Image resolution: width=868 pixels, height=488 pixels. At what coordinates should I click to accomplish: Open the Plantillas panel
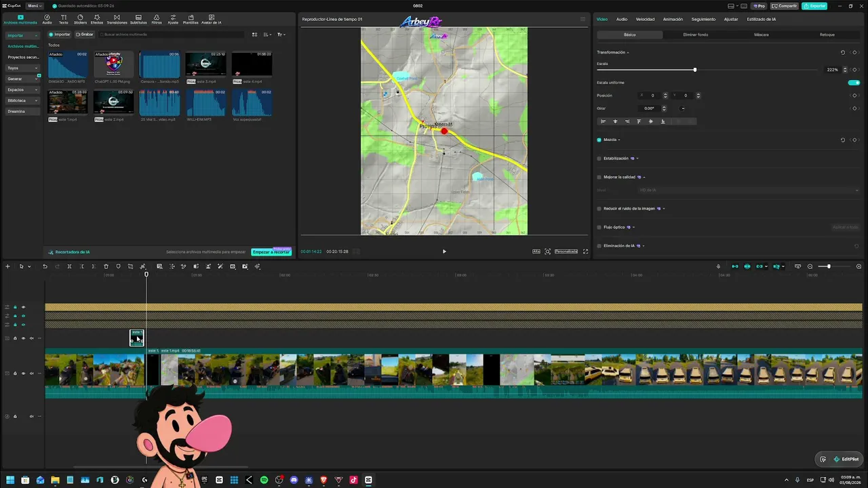point(191,19)
